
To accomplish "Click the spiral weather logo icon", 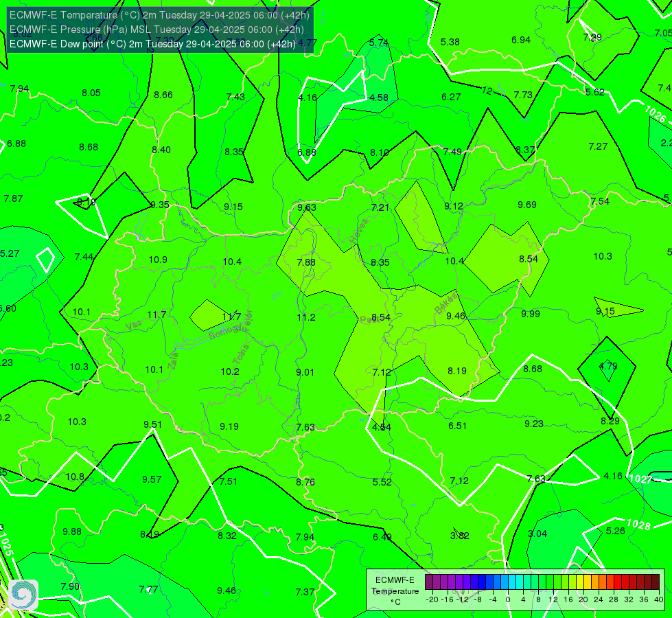I will pos(23,595).
